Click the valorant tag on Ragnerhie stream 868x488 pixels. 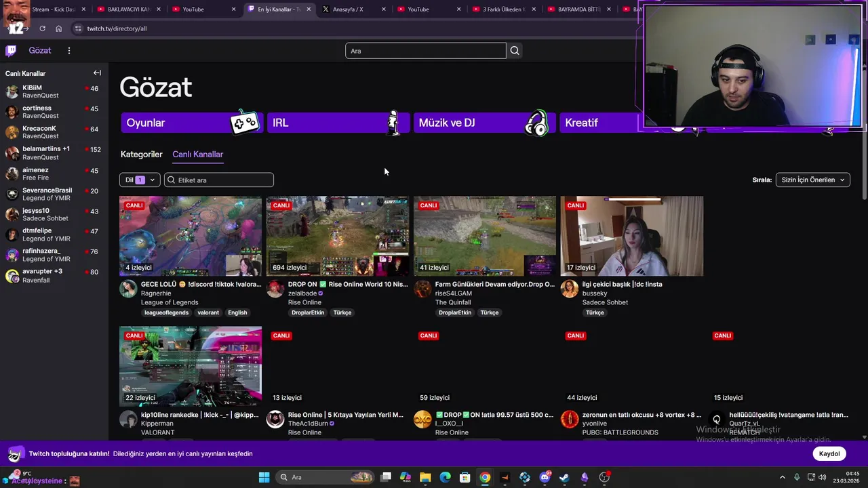coord(208,312)
